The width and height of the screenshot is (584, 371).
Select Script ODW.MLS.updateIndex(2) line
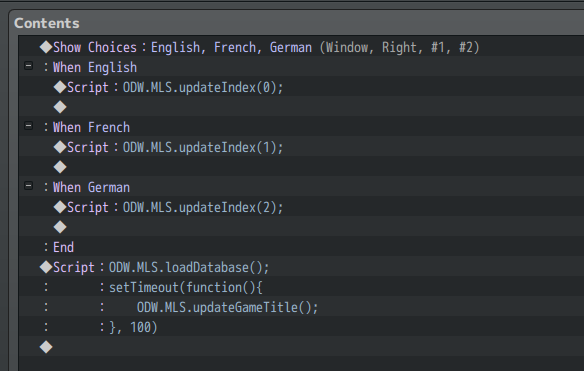tap(301, 207)
